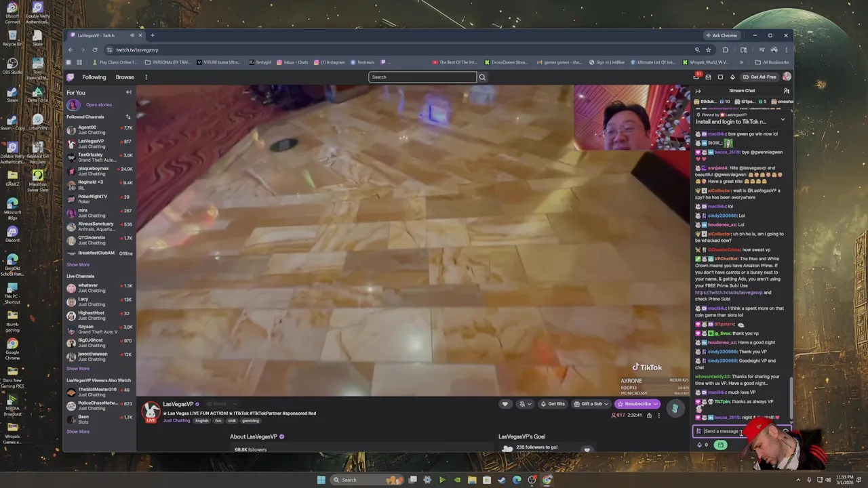Open PERSONALITY TRAI... bookmark folder
The image size is (868, 488).
click(x=168, y=62)
